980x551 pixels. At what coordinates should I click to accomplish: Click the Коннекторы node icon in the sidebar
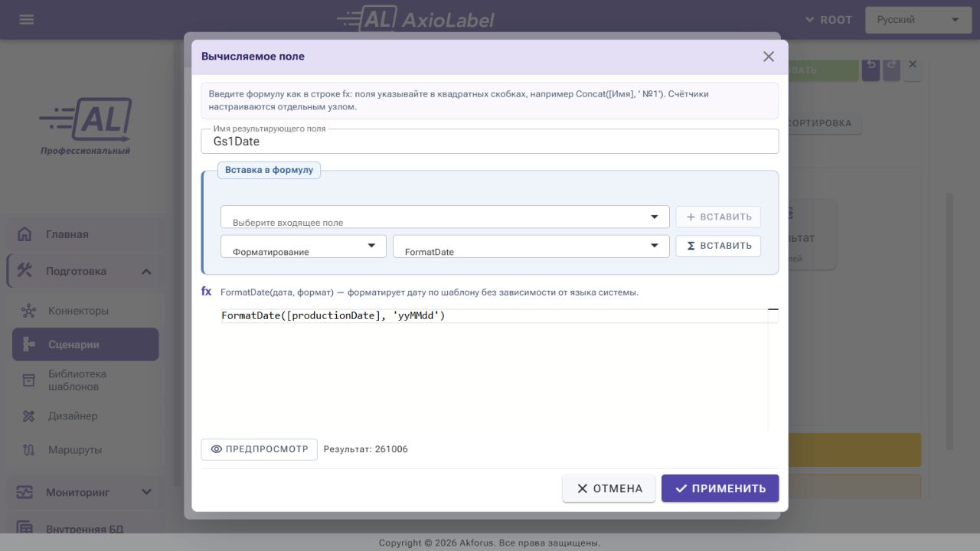(x=29, y=311)
